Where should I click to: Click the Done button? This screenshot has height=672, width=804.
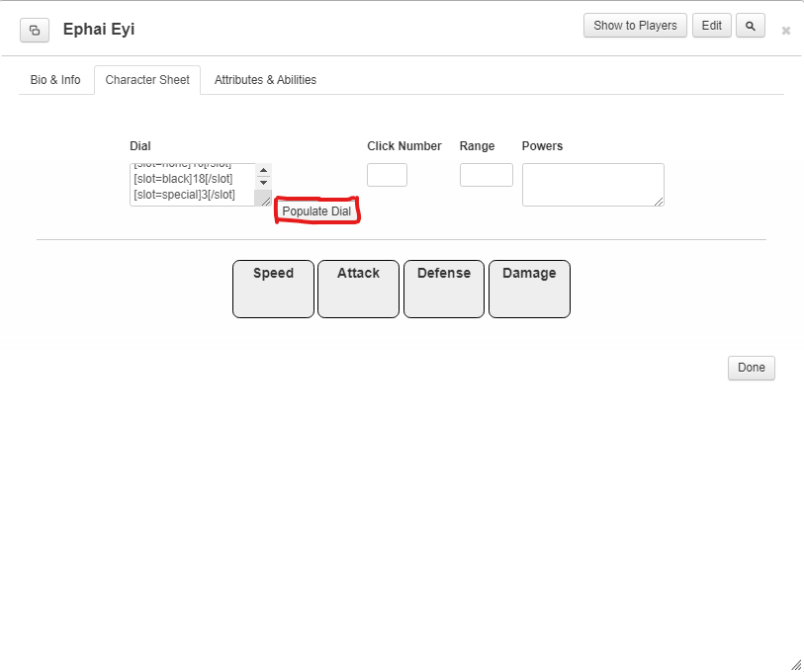click(752, 368)
